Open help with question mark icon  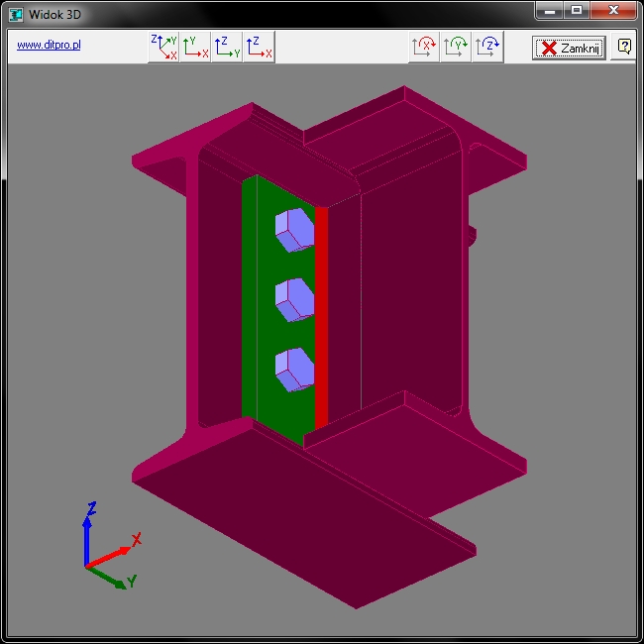click(x=624, y=47)
